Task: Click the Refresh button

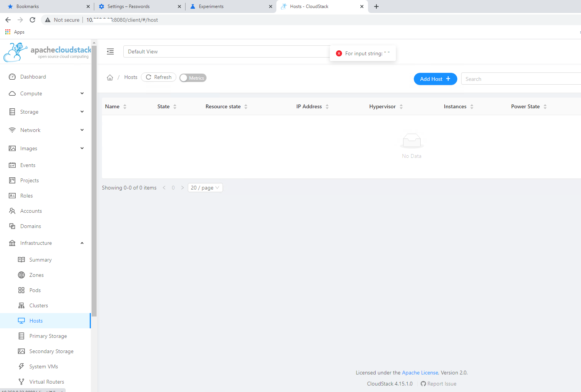Action: (158, 77)
